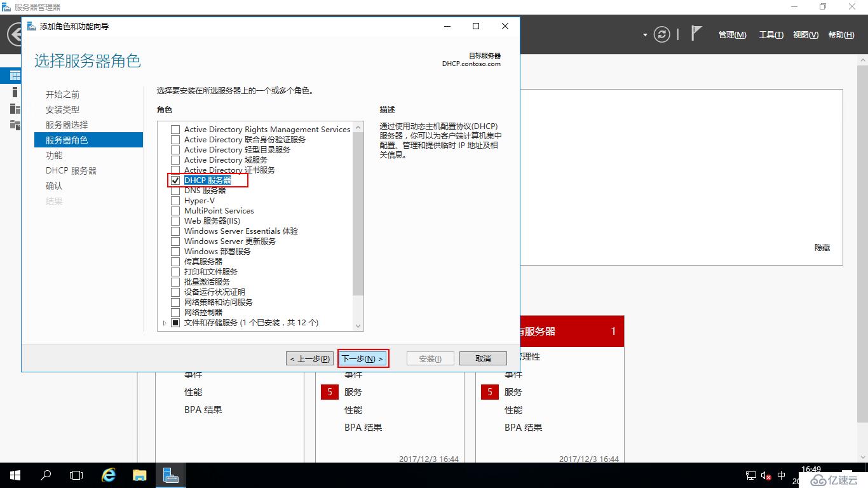This screenshot has width=868, height=488.
Task: Check the 批量激活服务 role
Action: click(x=175, y=282)
